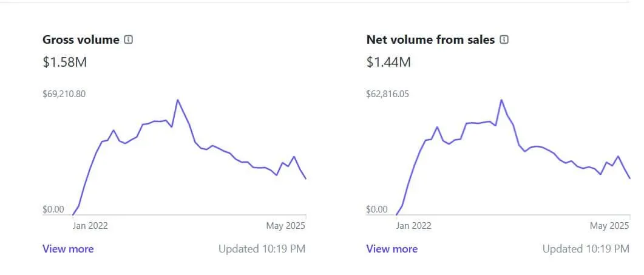Click the Jan 2022 label under Gross volume chart
This screenshot has height=275, width=644.
(x=90, y=226)
